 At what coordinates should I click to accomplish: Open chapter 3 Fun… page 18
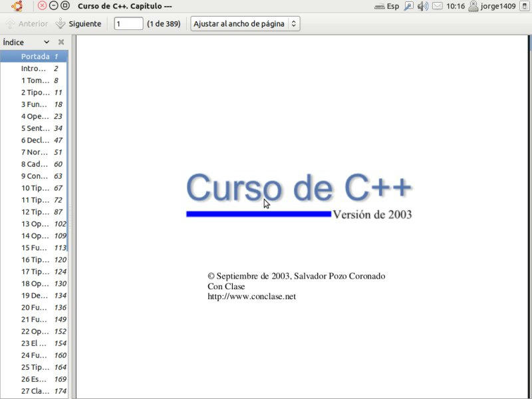point(34,104)
